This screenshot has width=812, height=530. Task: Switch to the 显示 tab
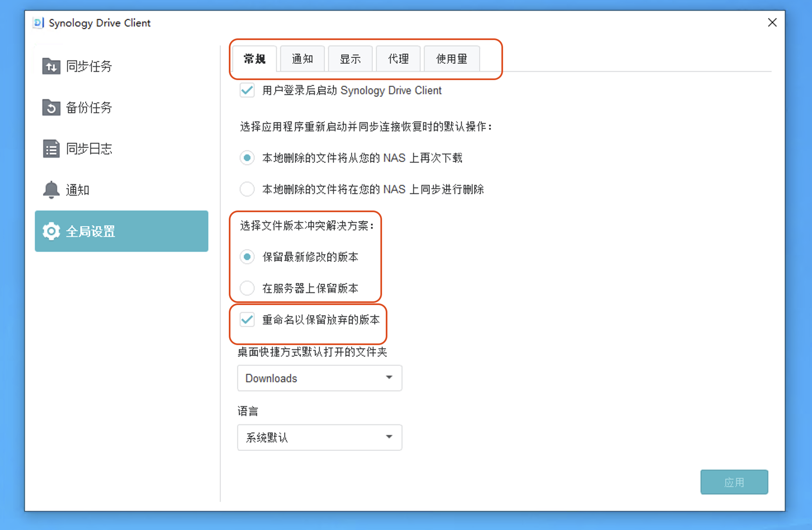(x=350, y=59)
